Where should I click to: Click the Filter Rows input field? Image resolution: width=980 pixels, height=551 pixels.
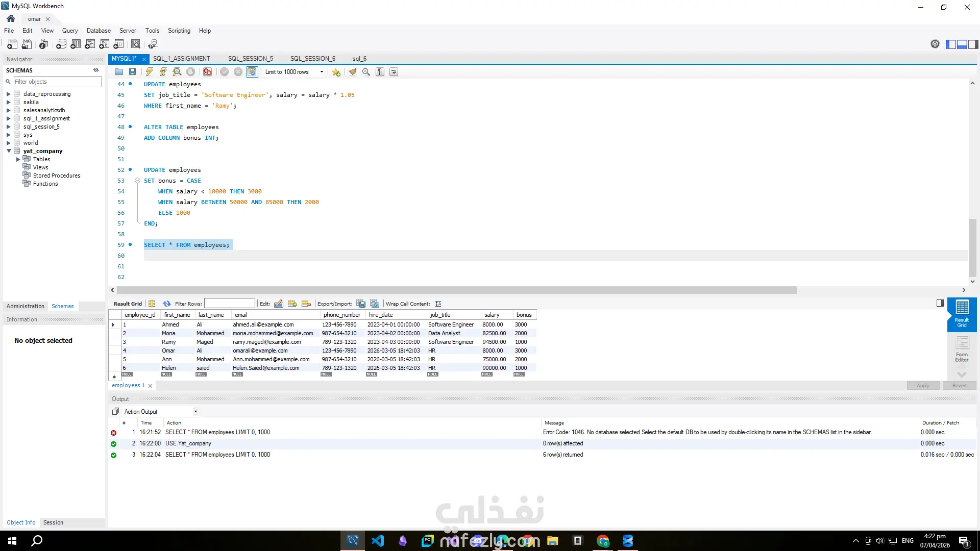coord(230,304)
